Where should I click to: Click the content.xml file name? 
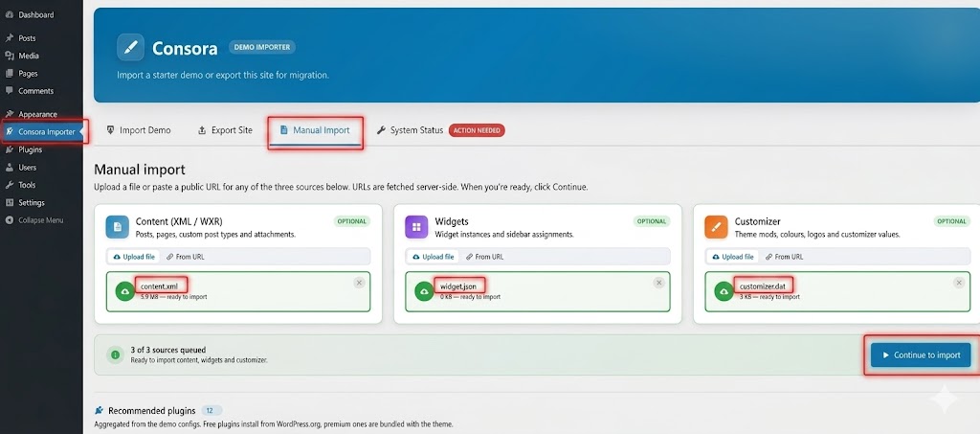pos(159,286)
